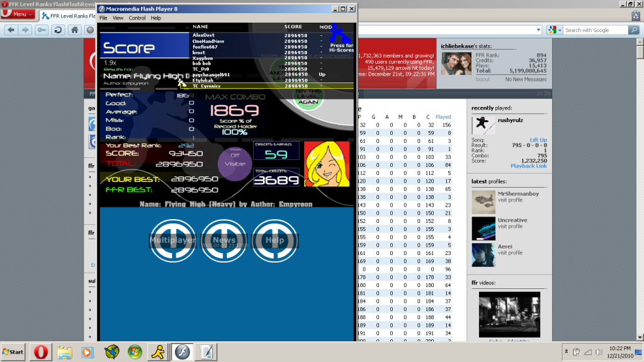This screenshot has width=644, height=362.
Task: Click the Opera icon in taskbar
Action: click(43, 351)
